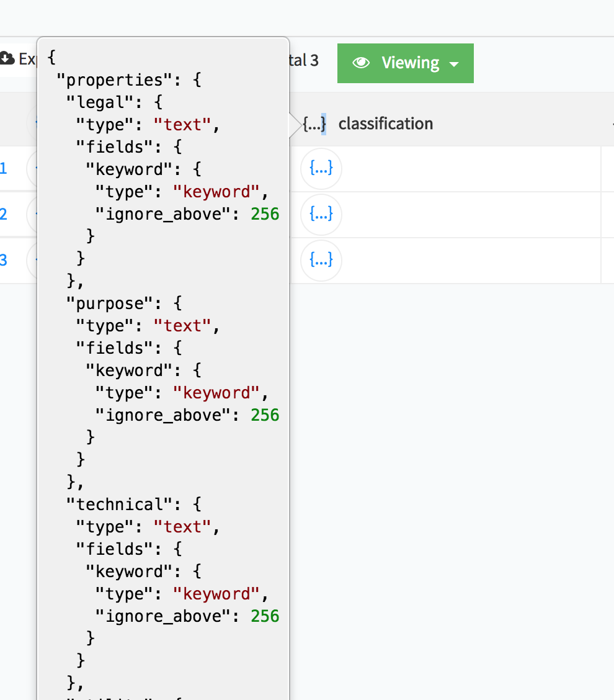
Task: Click the Total 3 count text
Action: (x=304, y=60)
